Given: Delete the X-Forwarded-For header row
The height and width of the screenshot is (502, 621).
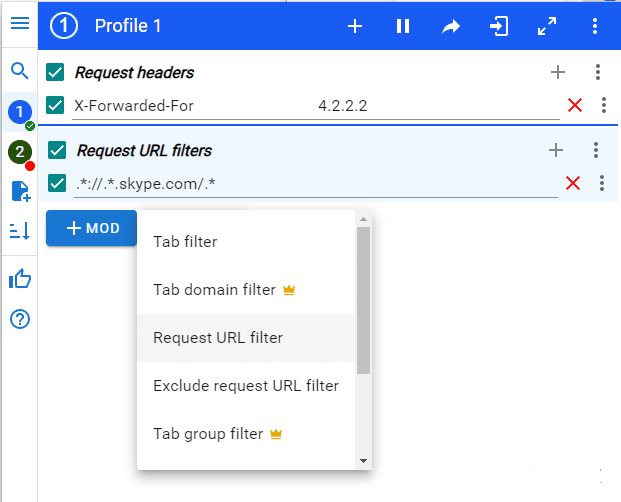Looking at the screenshot, I should (574, 105).
